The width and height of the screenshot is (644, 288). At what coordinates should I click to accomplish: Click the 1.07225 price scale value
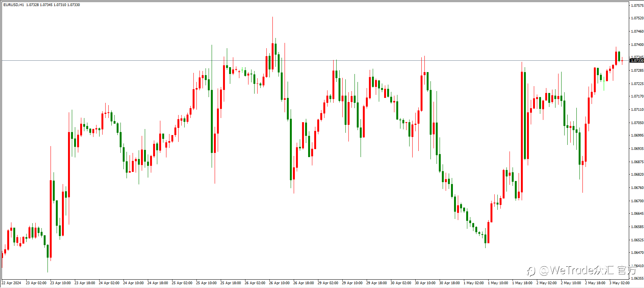637,84
